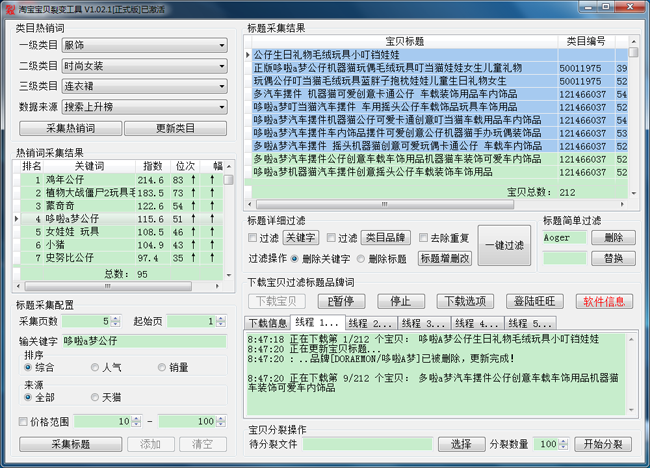650x468 pixels.
Task: Select the 人气 sort radio button
Action: coord(94,368)
